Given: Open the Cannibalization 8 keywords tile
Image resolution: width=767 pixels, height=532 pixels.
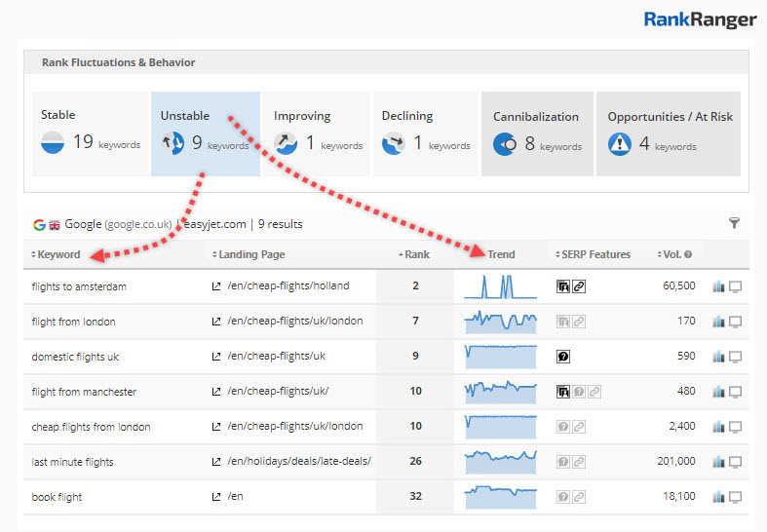Looking at the screenshot, I should tap(536, 134).
